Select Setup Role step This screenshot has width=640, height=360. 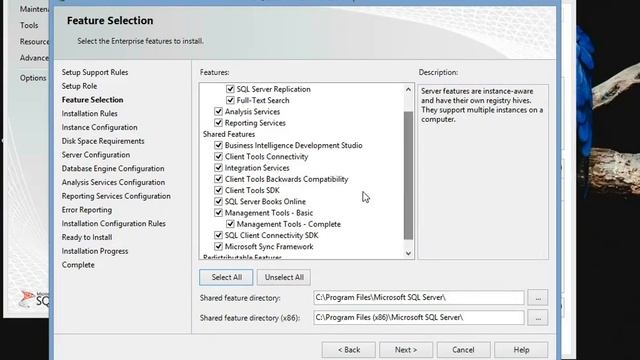pyautogui.click(x=79, y=86)
